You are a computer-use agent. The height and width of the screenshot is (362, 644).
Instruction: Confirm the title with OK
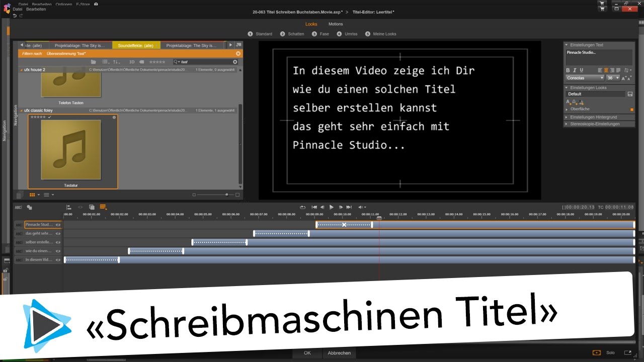pyautogui.click(x=307, y=353)
